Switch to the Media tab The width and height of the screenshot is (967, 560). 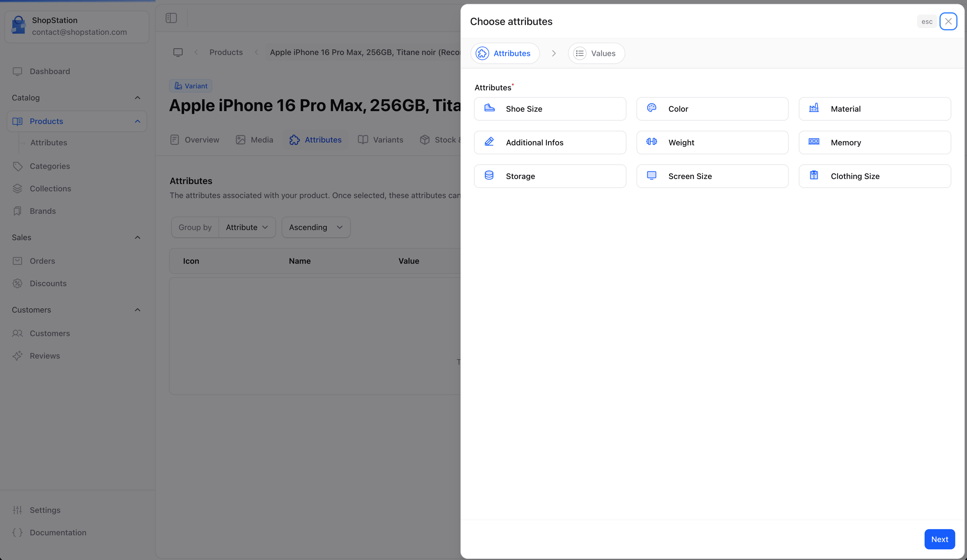[254, 140]
